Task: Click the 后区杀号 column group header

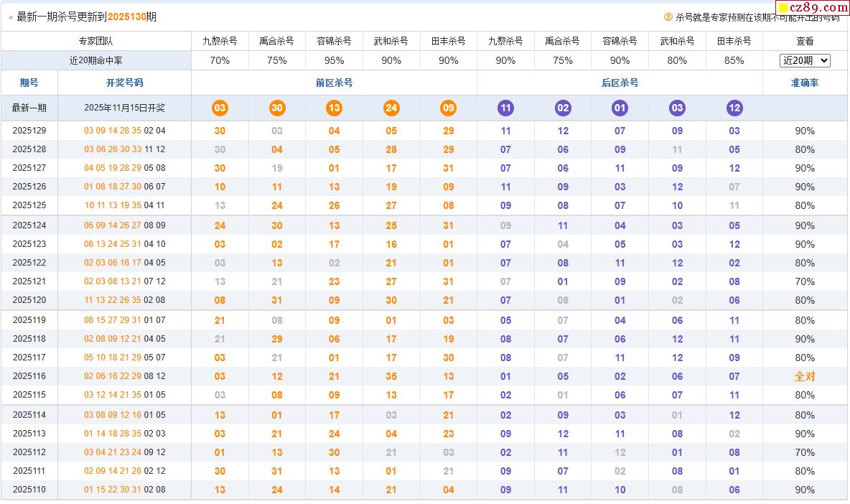Action: pos(620,83)
